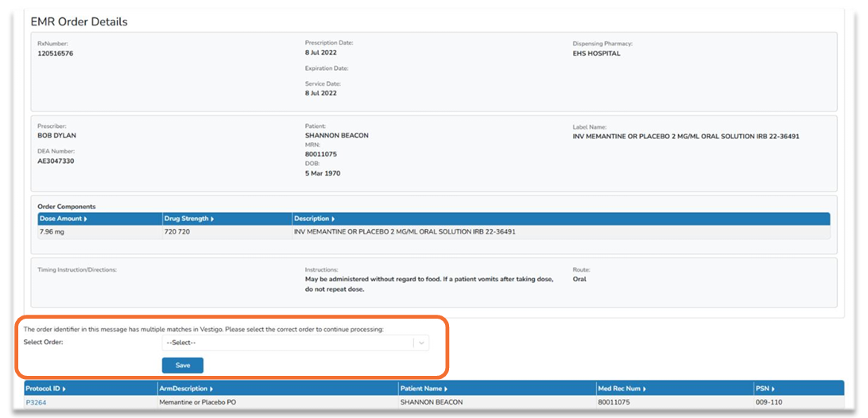Sort by Dose Amount column

pos(64,219)
